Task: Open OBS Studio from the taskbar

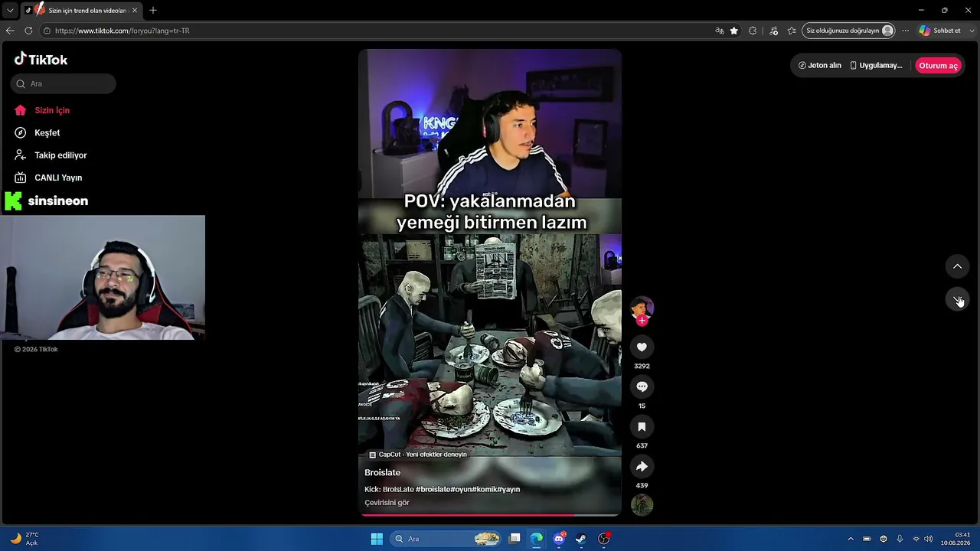Action: (604, 539)
